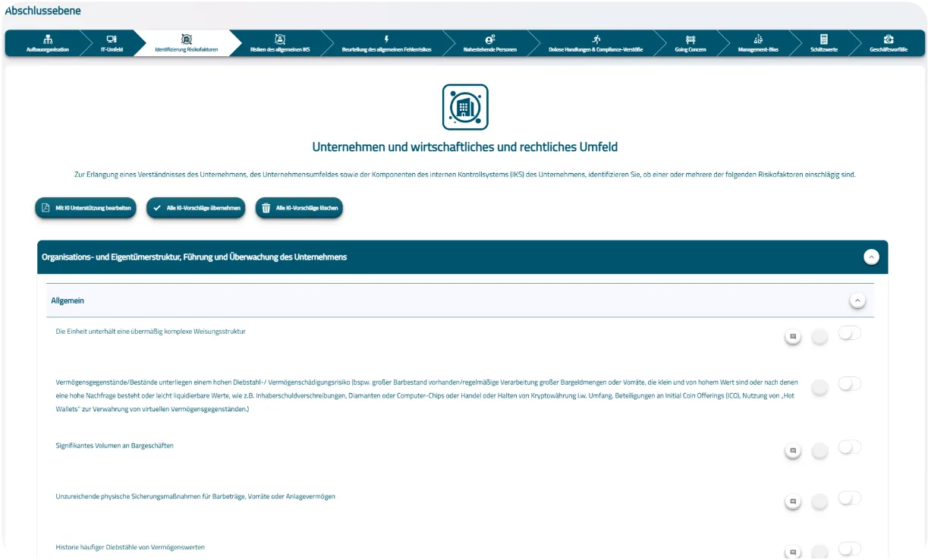This screenshot has height=560, width=928.
Task: Go to IT-Umfeld using its monitor icon
Action: click(112, 39)
